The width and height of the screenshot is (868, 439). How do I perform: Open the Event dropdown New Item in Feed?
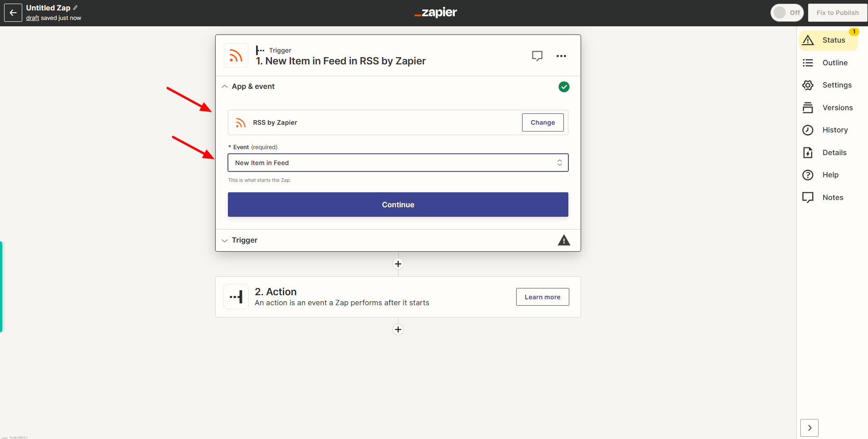click(x=398, y=163)
